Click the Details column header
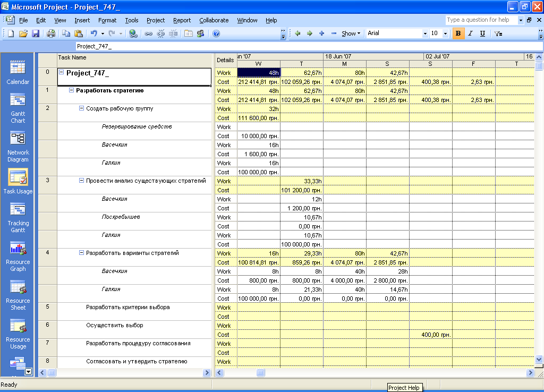 225,61
